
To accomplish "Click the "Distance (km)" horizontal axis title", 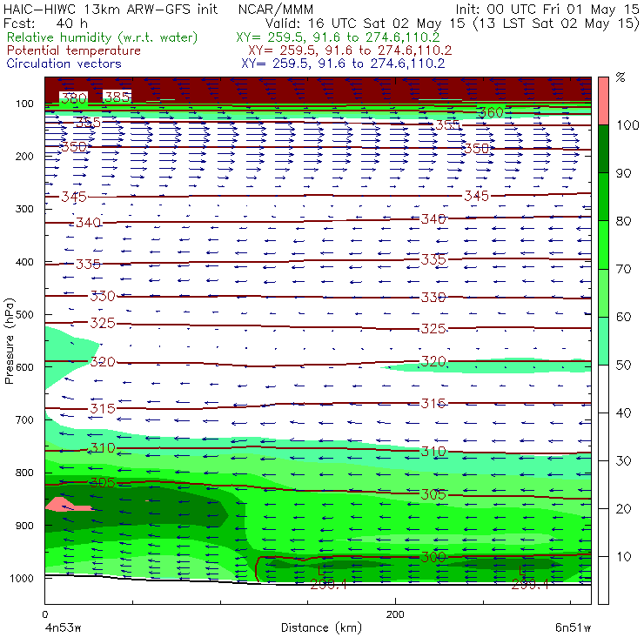I will [x=321, y=628].
